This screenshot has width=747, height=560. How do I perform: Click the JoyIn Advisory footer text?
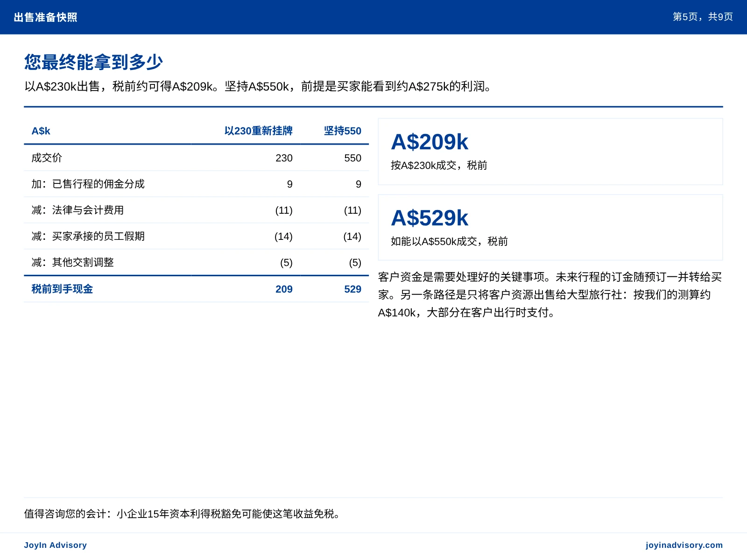click(x=56, y=545)
